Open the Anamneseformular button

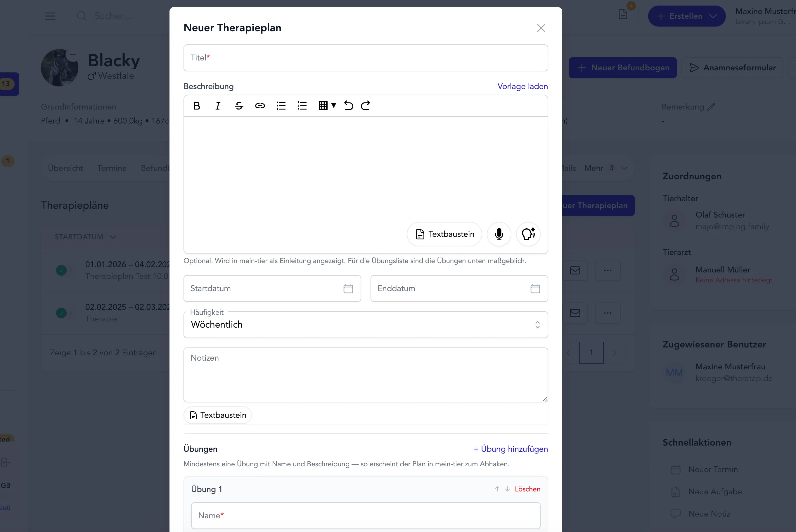(732, 68)
